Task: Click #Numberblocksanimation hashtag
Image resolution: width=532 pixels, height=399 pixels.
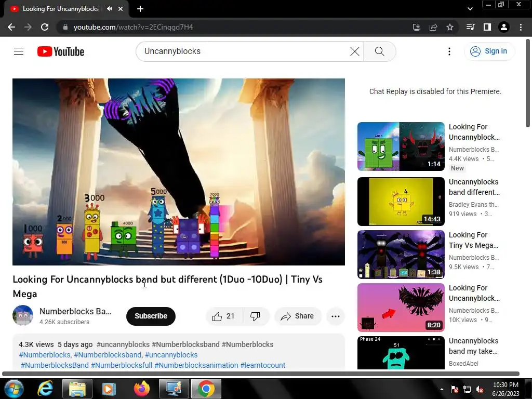Action: [196, 365]
